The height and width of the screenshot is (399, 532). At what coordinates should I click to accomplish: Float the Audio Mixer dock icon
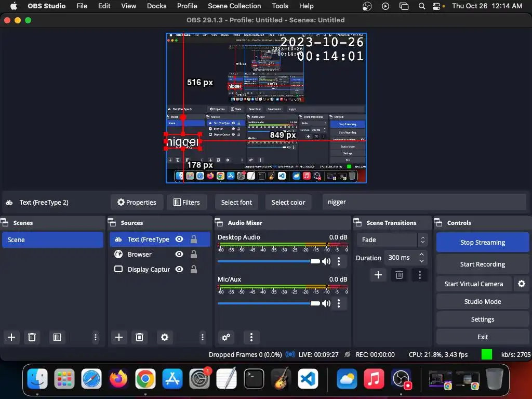pyautogui.click(x=219, y=222)
